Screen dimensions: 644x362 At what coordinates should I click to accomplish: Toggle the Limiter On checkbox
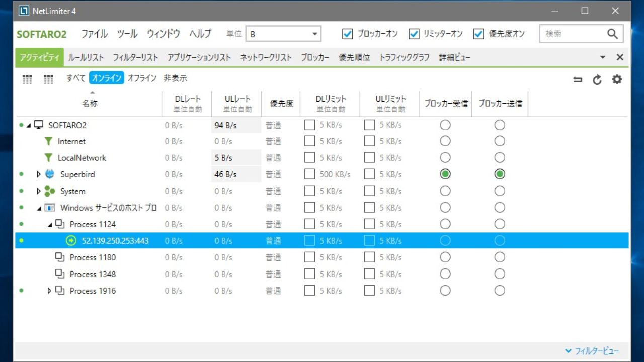click(414, 34)
